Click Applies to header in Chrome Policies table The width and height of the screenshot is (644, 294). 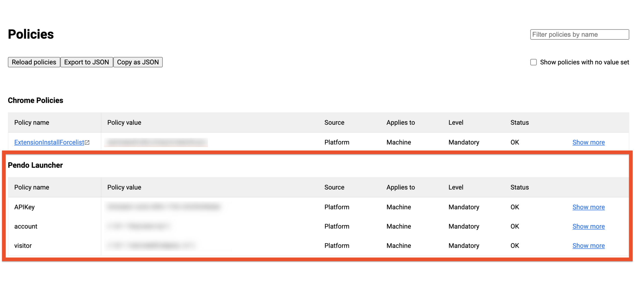401,122
